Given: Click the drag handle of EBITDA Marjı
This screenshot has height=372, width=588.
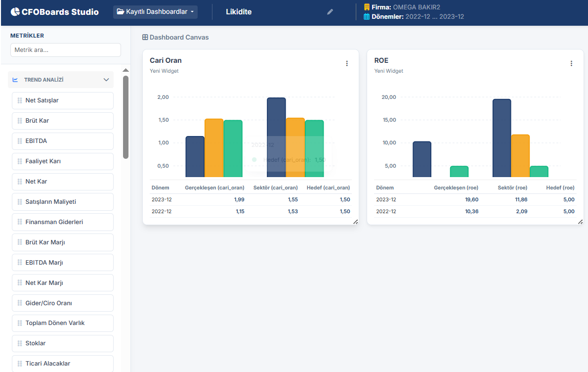Looking at the screenshot, I should [x=20, y=262].
